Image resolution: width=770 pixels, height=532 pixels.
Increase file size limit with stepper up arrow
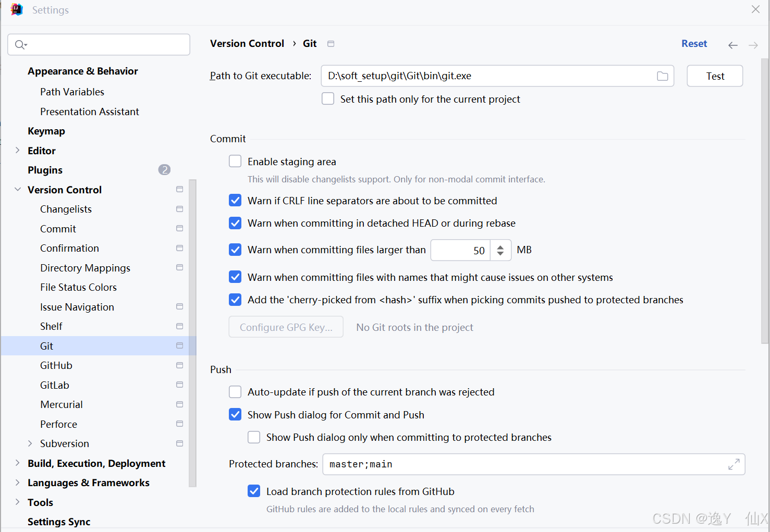[500, 246]
